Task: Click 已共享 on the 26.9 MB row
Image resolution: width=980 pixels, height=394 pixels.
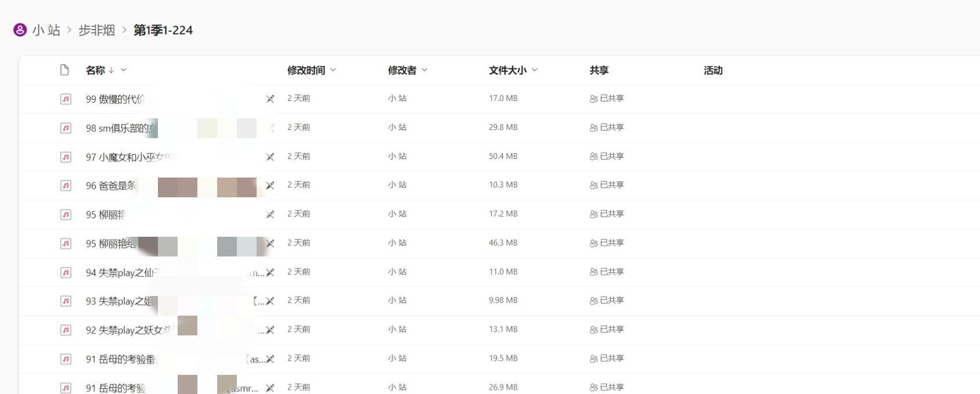Action: (611, 387)
